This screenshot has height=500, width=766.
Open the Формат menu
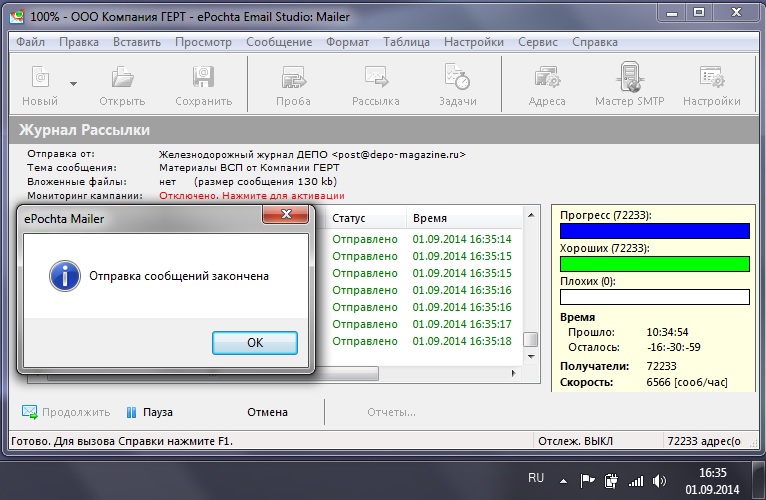[x=347, y=43]
